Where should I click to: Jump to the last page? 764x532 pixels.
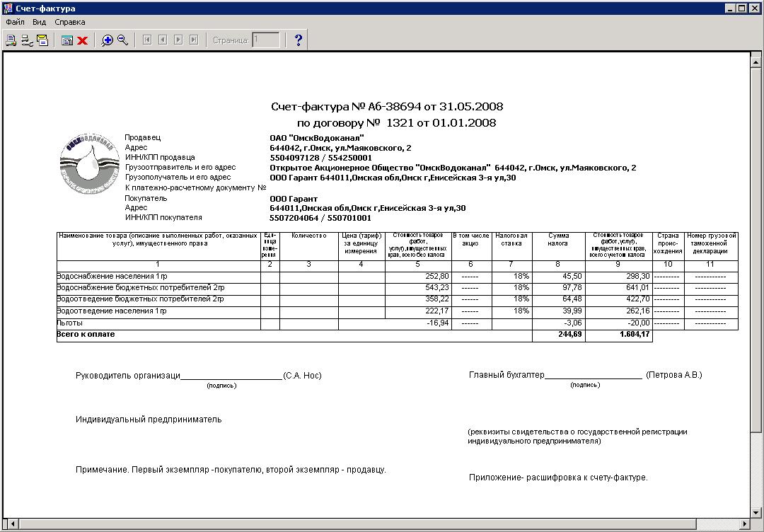(x=194, y=40)
